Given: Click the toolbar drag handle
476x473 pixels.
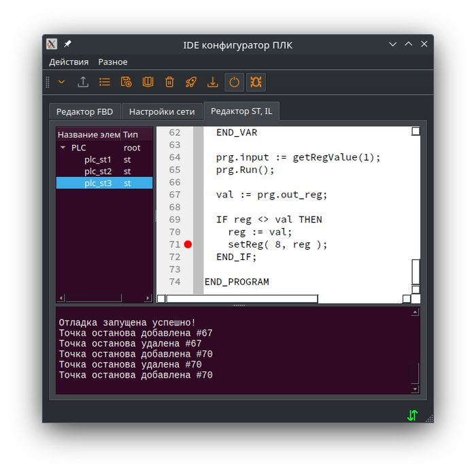Looking at the screenshot, I should coord(48,82).
